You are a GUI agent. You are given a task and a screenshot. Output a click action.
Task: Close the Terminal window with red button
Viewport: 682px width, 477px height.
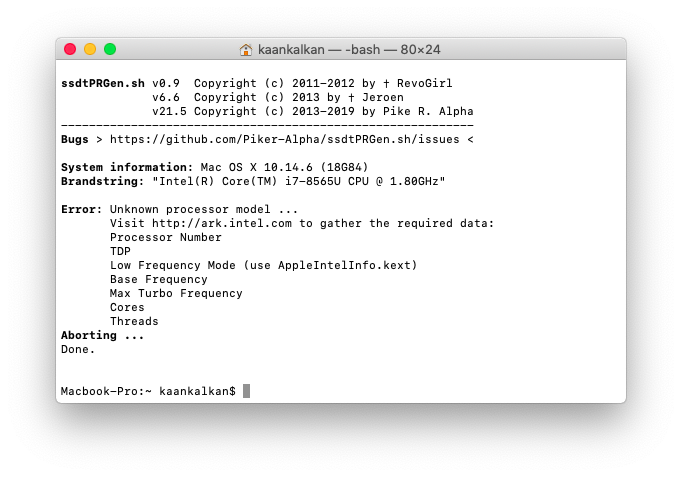point(70,49)
